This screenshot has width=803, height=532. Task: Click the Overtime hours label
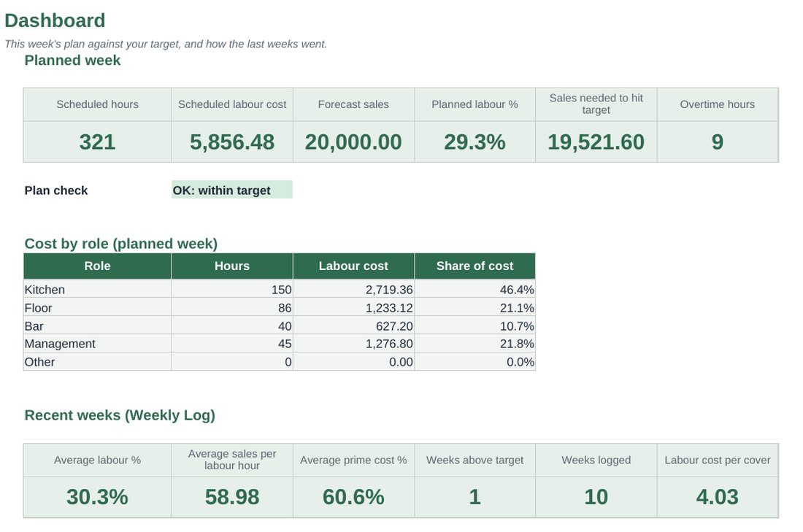[x=718, y=104]
